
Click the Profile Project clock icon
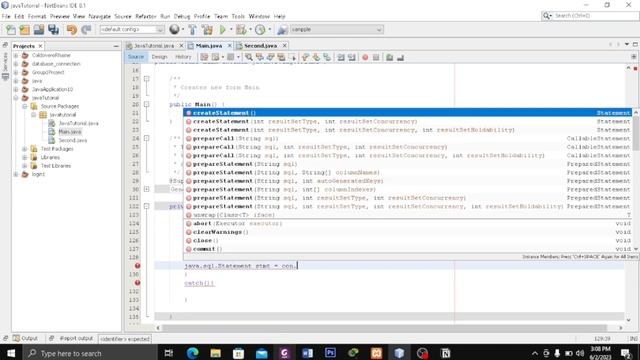260,30
